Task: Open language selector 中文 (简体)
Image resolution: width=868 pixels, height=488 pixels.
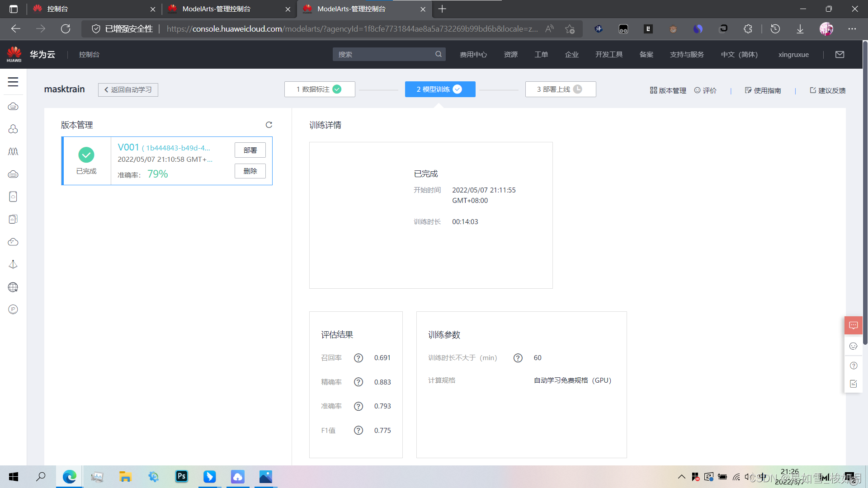Action: (739, 54)
